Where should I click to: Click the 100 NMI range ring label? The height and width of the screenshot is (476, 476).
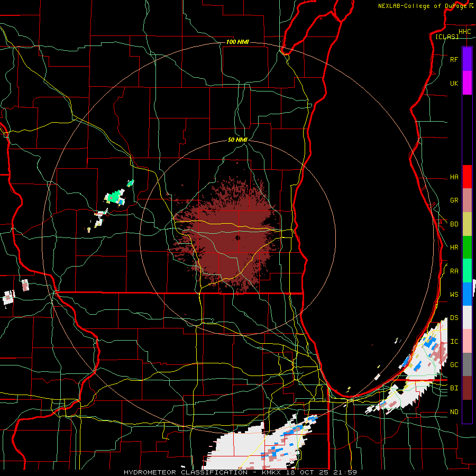(x=237, y=42)
